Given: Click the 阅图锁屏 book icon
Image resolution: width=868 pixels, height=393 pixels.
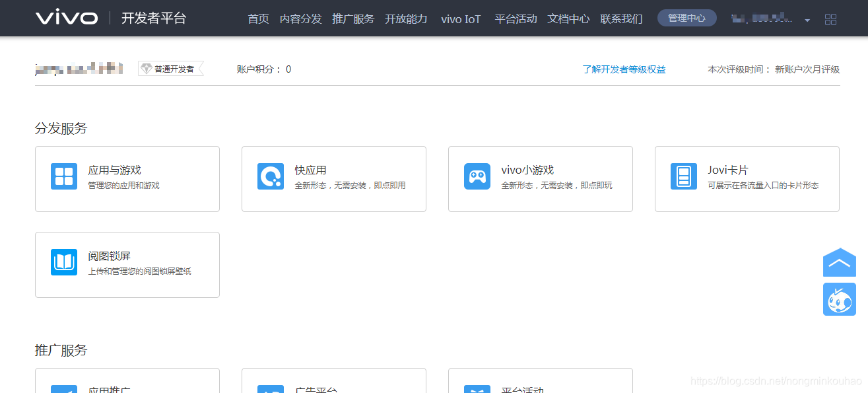Looking at the screenshot, I should pyautogui.click(x=64, y=262).
